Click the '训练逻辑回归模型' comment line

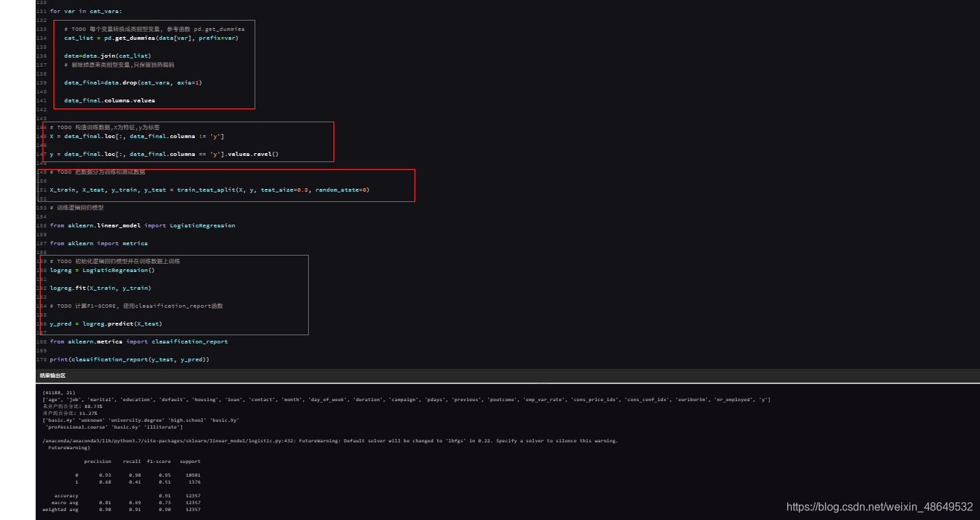[x=77, y=208]
